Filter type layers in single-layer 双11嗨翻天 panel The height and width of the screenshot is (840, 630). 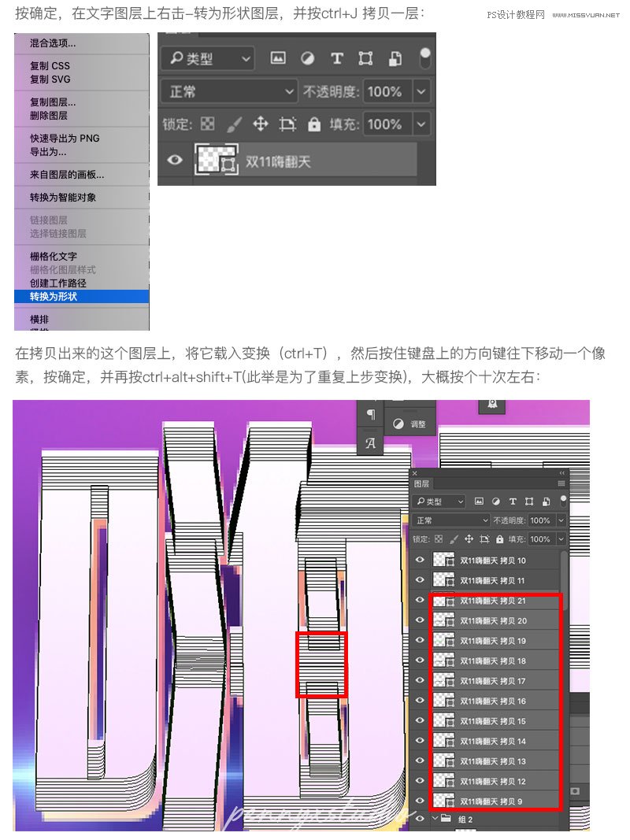[x=336, y=58]
